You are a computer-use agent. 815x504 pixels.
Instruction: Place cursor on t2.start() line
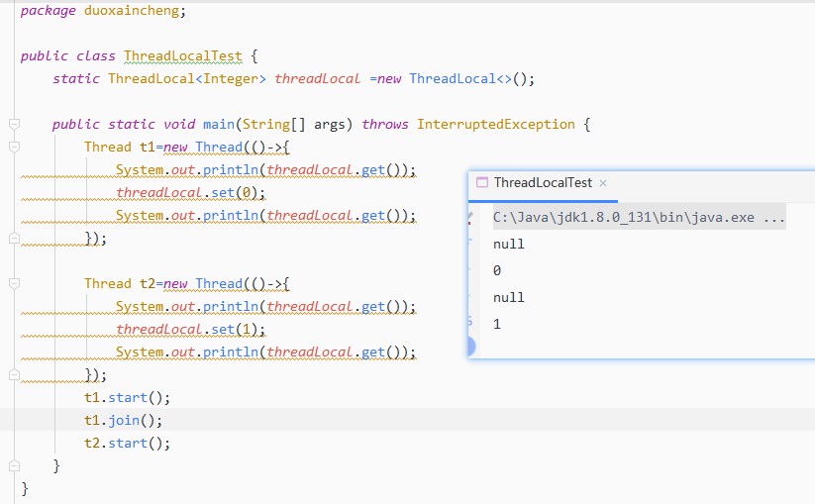[128, 444]
